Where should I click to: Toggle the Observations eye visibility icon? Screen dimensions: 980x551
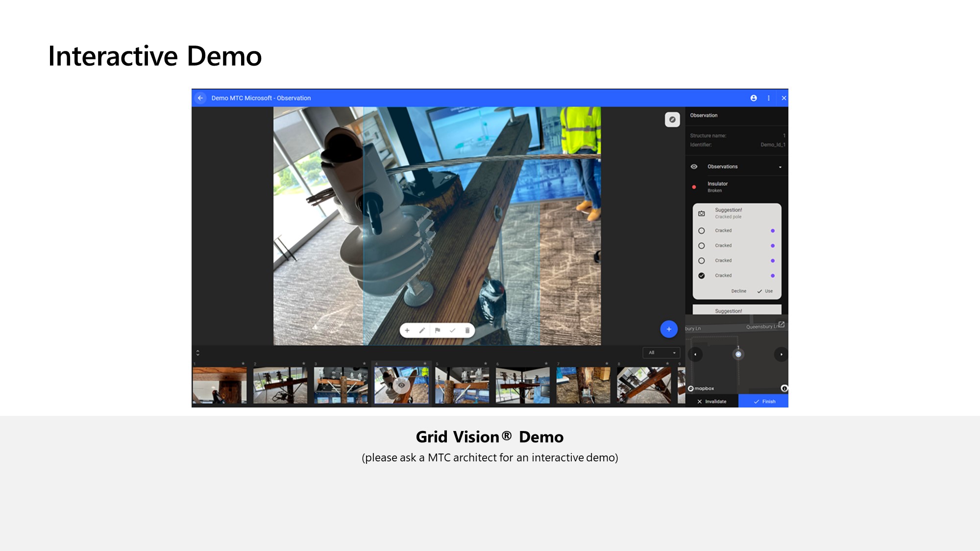point(694,167)
